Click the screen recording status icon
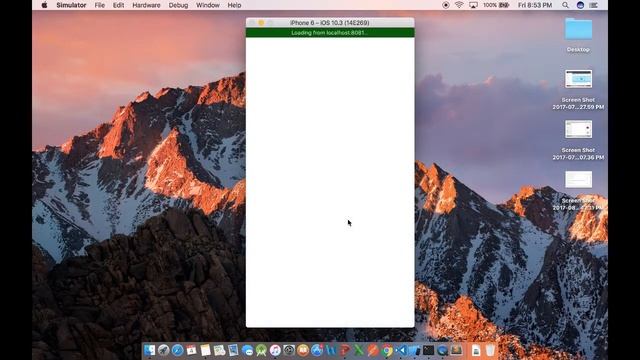The height and width of the screenshot is (360, 640). click(x=446, y=5)
